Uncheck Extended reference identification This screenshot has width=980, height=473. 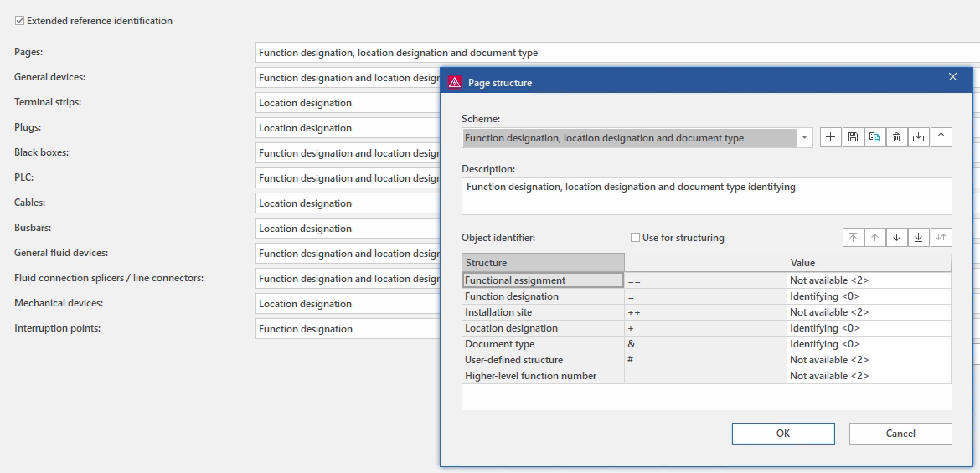point(20,21)
